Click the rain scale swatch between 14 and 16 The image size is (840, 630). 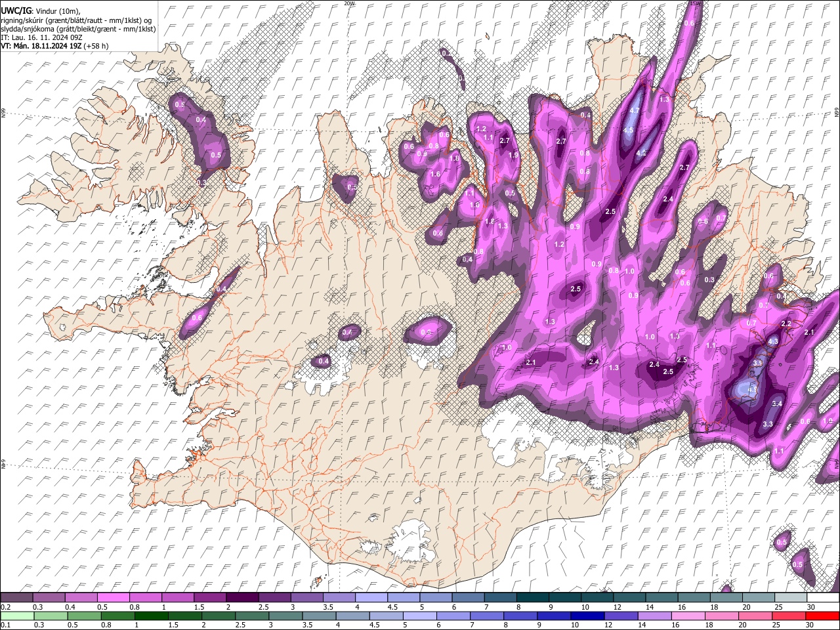pyautogui.click(x=656, y=616)
